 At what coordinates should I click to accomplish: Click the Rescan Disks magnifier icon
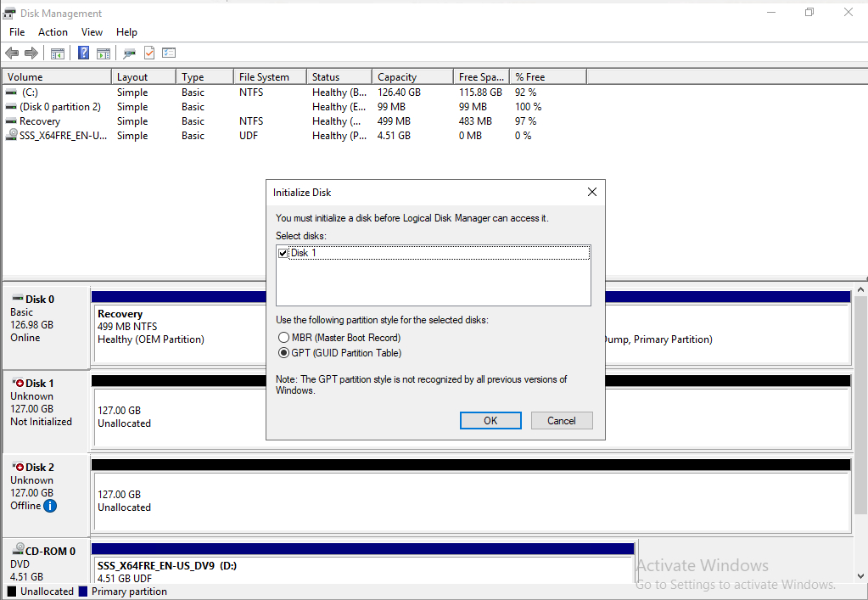coord(129,52)
